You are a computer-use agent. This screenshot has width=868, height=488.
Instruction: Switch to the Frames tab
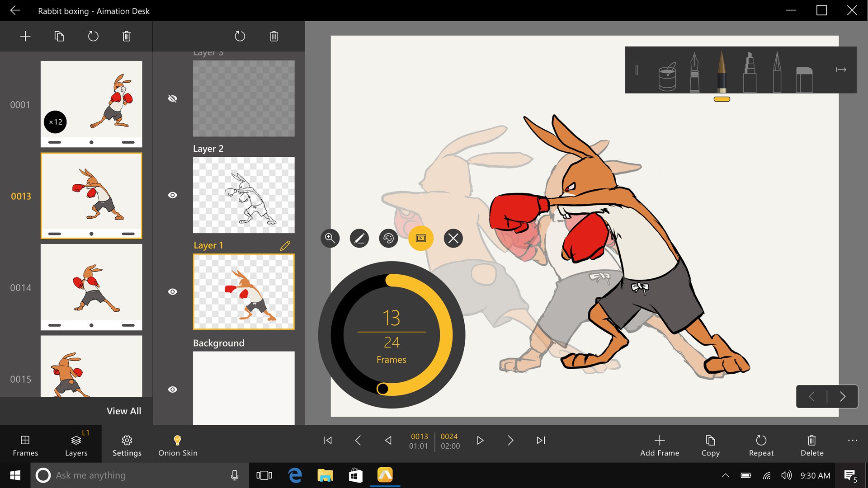pyautogui.click(x=25, y=445)
